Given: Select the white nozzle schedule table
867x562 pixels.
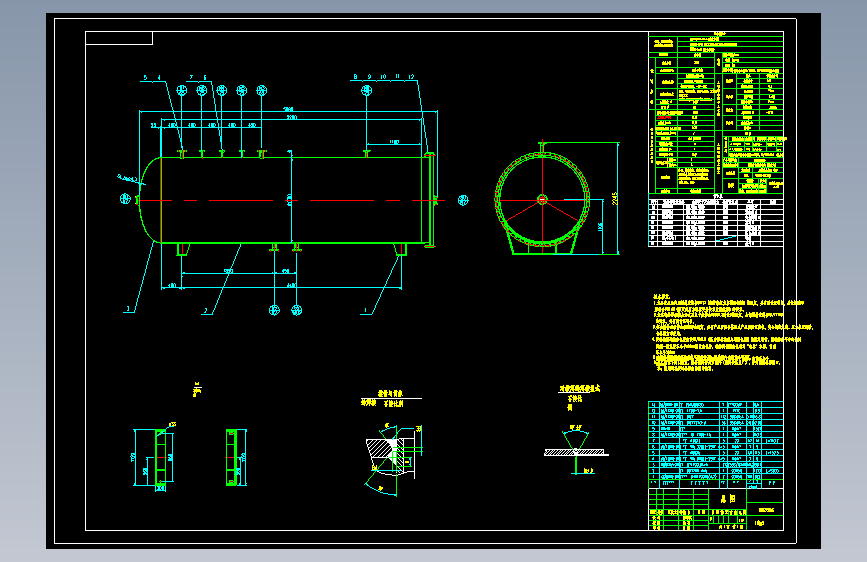Looking at the screenshot, I should (715, 222).
